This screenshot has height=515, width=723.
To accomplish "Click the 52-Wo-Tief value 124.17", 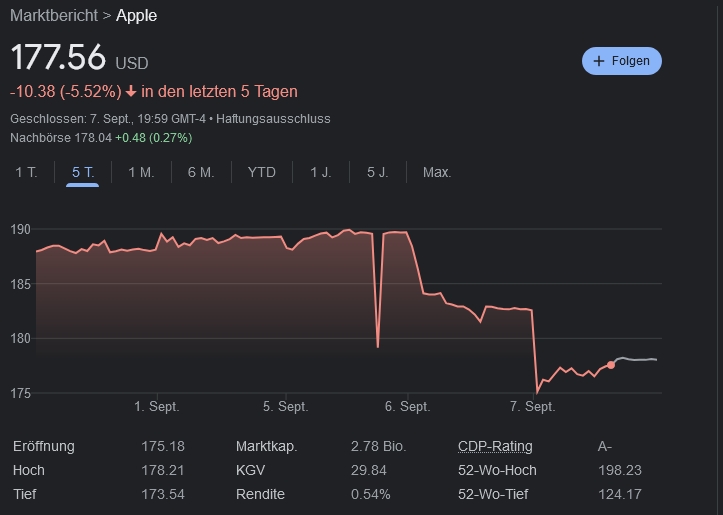I will [x=620, y=494].
